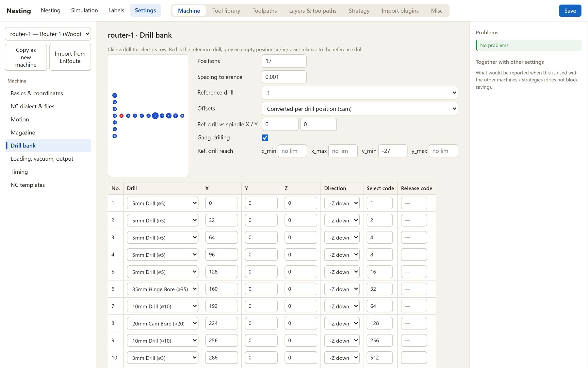Select drill circle 17 in diagram
This screenshot has width=588, height=368.
coord(115,96)
